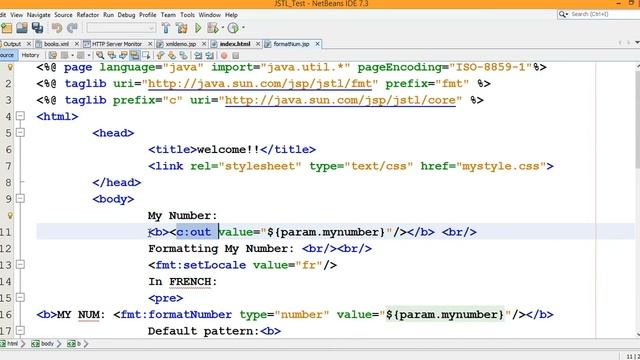Toggle Bookmark on current line
The width and height of the screenshot is (640, 360).
click(x=183, y=55)
